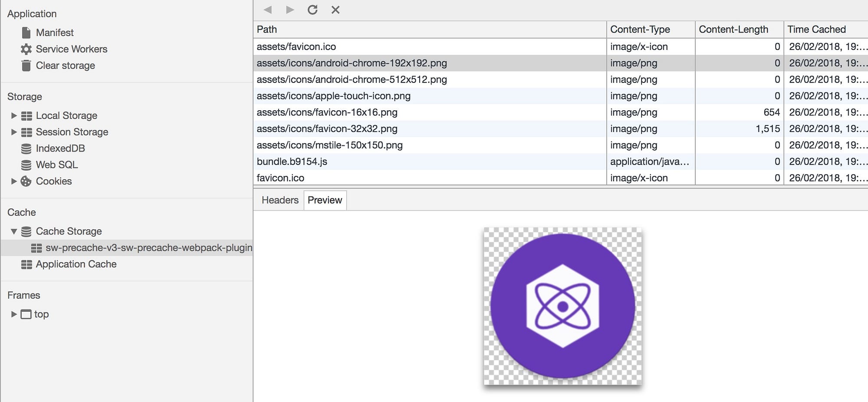The width and height of the screenshot is (868, 402).
Task: Click the application/java... content-type cell
Action: (x=651, y=161)
